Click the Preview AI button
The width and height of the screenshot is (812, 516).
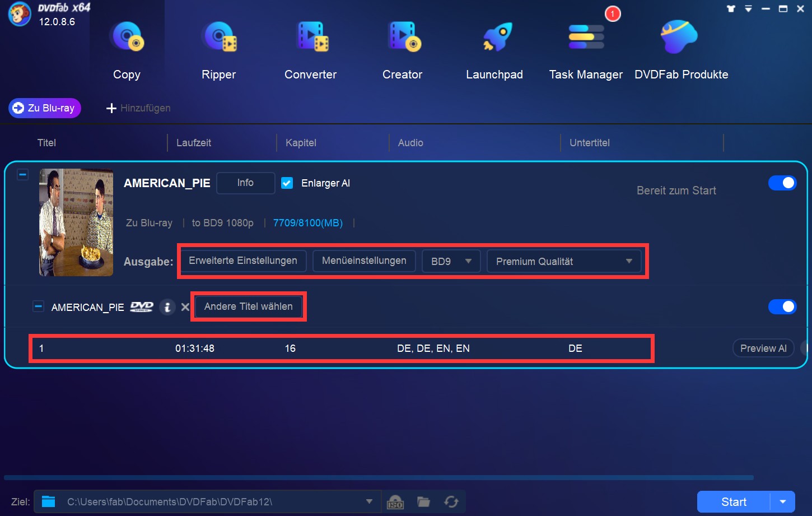coord(763,348)
